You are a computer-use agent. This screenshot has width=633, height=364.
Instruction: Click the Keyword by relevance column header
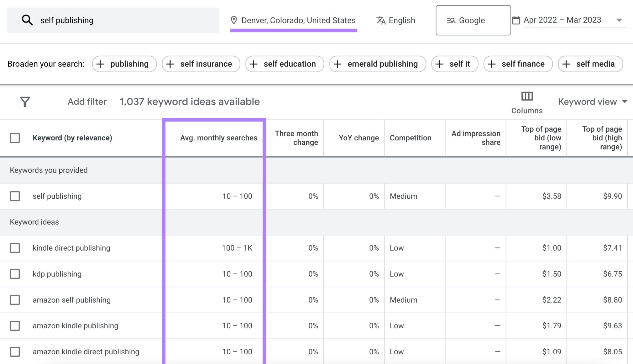[x=72, y=138]
